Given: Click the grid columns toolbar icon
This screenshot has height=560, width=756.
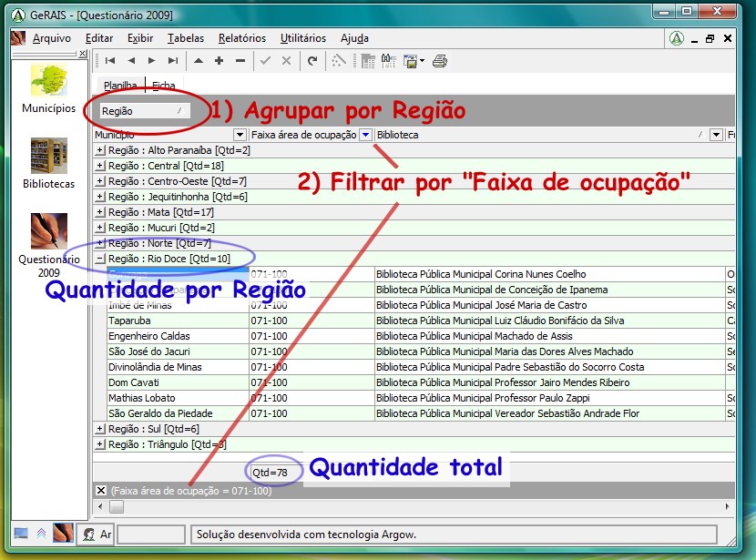Looking at the screenshot, I should pyautogui.click(x=368, y=61).
